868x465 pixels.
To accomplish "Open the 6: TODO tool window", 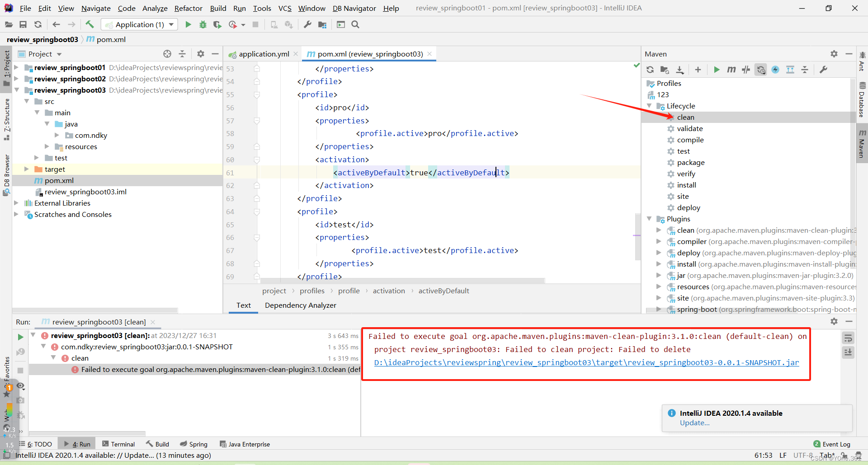I will [36, 444].
